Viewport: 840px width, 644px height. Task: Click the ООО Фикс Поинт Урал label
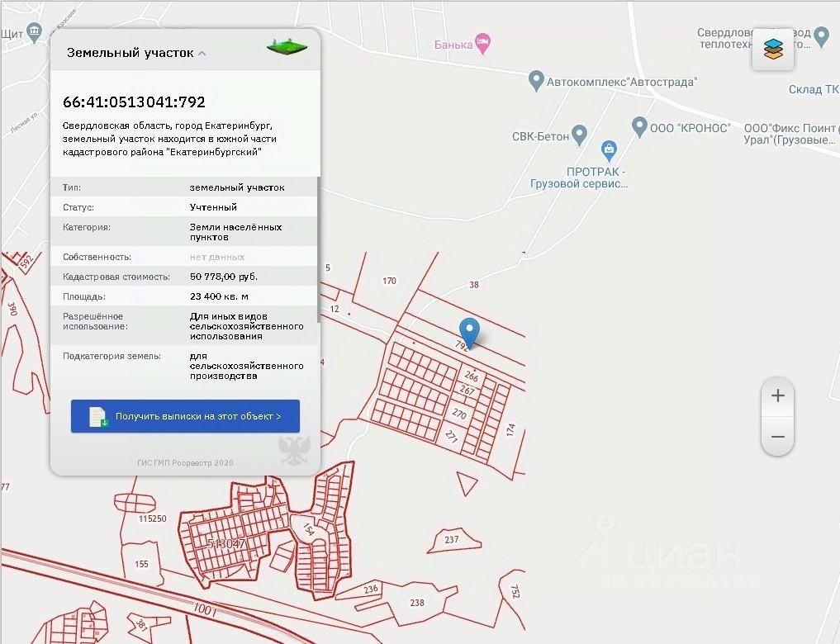[792, 134]
